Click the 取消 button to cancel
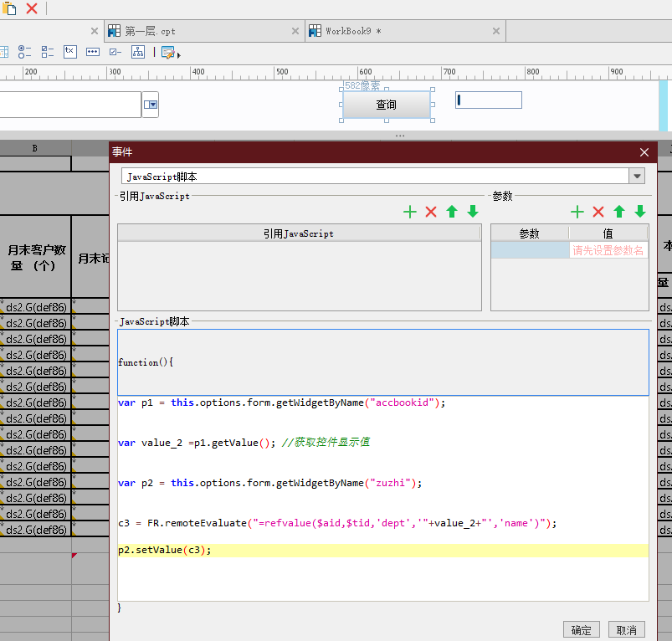The width and height of the screenshot is (672, 641). [626, 630]
